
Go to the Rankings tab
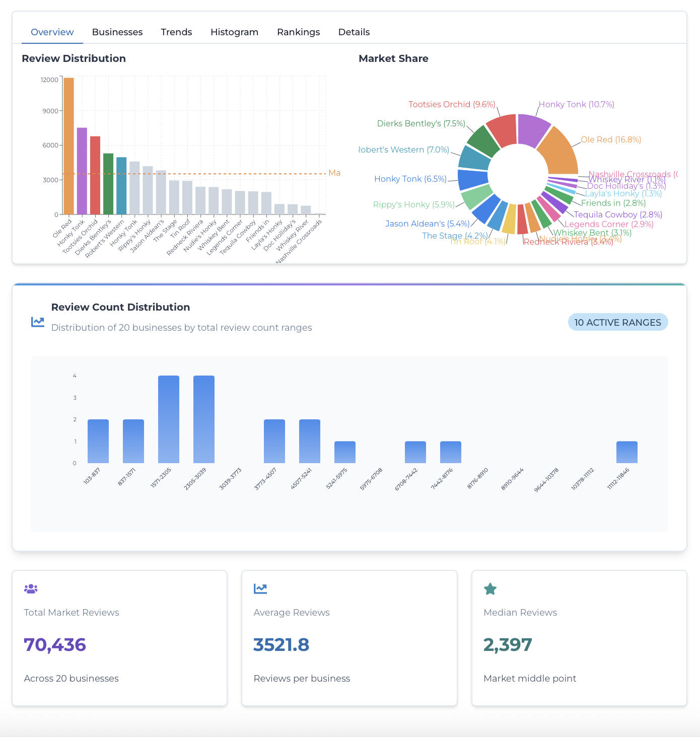298,32
